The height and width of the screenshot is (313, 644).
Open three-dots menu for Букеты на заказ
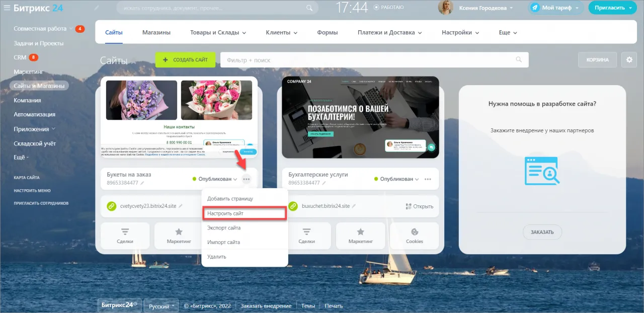tap(246, 179)
